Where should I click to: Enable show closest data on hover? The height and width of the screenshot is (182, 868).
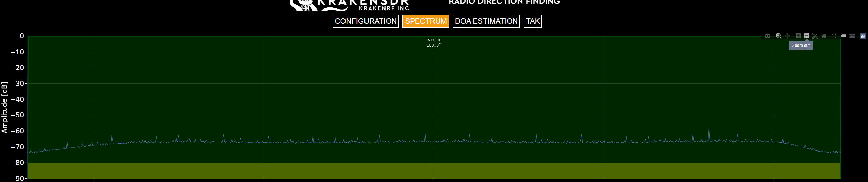pyautogui.click(x=844, y=36)
